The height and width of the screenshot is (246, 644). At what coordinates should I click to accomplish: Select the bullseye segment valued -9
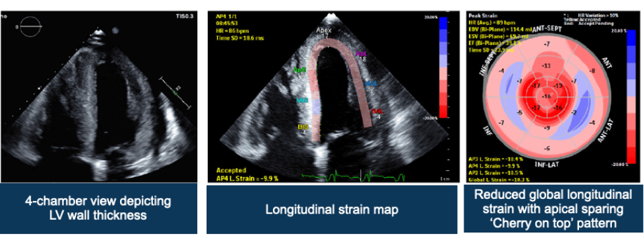pyautogui.click(x=547, y=128)
